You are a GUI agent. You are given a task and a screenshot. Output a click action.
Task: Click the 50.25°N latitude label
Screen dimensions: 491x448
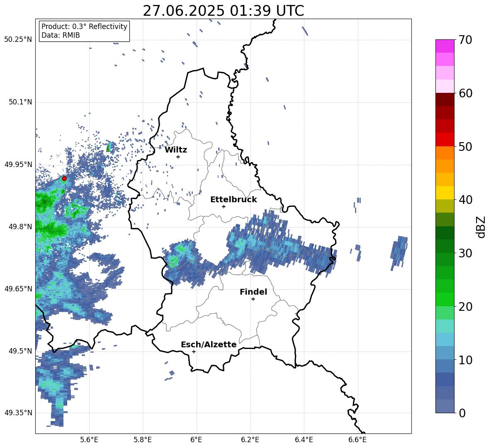[18, 39]
